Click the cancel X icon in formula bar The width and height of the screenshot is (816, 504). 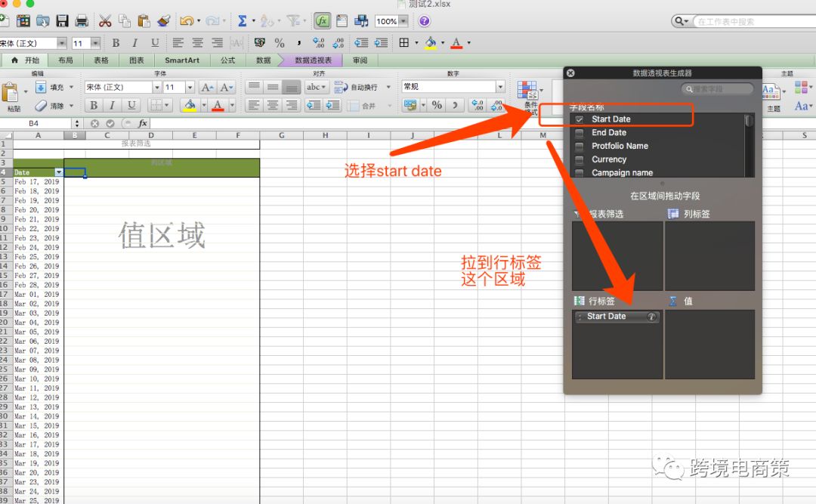coord(94,123)
